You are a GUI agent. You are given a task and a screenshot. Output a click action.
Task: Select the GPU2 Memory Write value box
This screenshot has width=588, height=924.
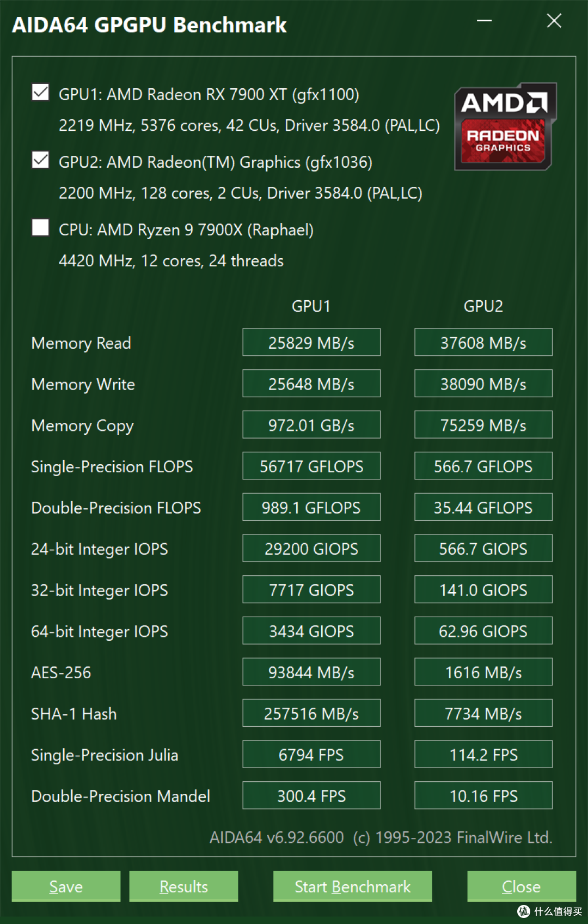(483, 384)
